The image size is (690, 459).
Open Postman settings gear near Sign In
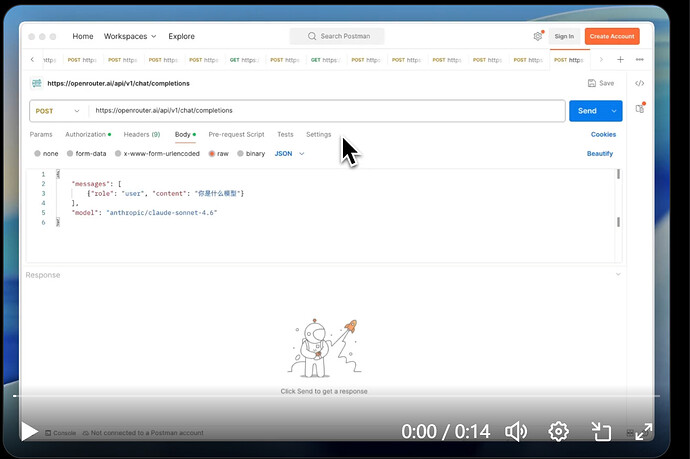tap(538, 36)
